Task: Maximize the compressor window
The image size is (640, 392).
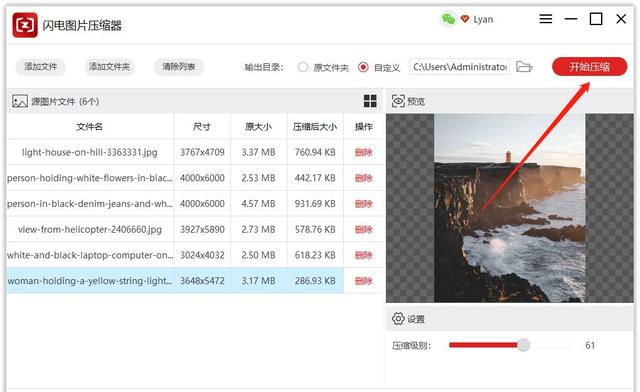Action: coord(596,19)
